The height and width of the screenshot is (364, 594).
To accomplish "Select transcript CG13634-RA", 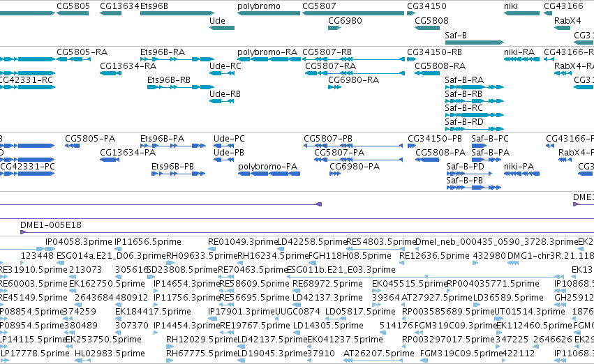I will (x=128, y=66).
